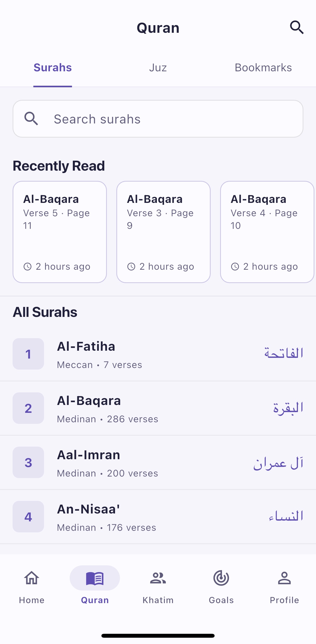Switch to the Bookmarks tab
Viewport: 316px width, 644px height.
coord(263,68)
